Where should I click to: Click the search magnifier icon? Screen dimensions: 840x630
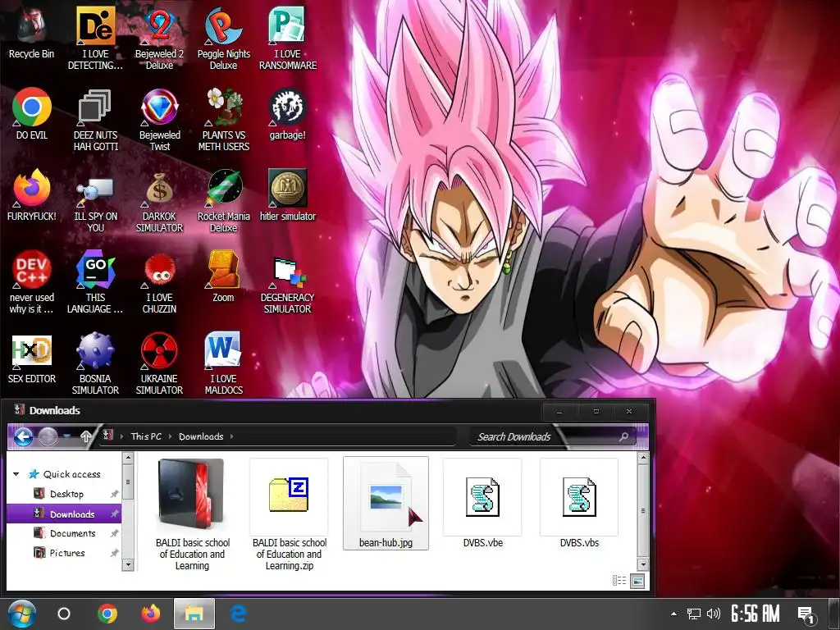tap(623, 437)
